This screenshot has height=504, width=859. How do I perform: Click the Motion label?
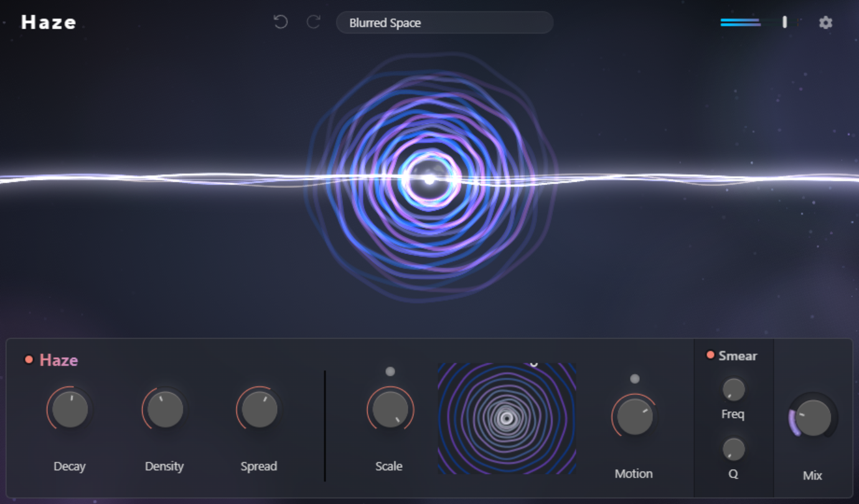(x=634, y=474)
